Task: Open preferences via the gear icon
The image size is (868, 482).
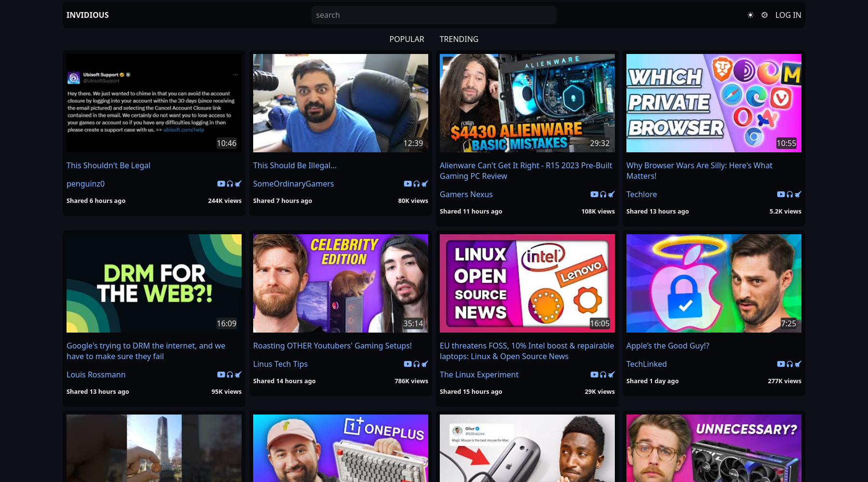Action: pyautogui.click(x=764, y=15)
